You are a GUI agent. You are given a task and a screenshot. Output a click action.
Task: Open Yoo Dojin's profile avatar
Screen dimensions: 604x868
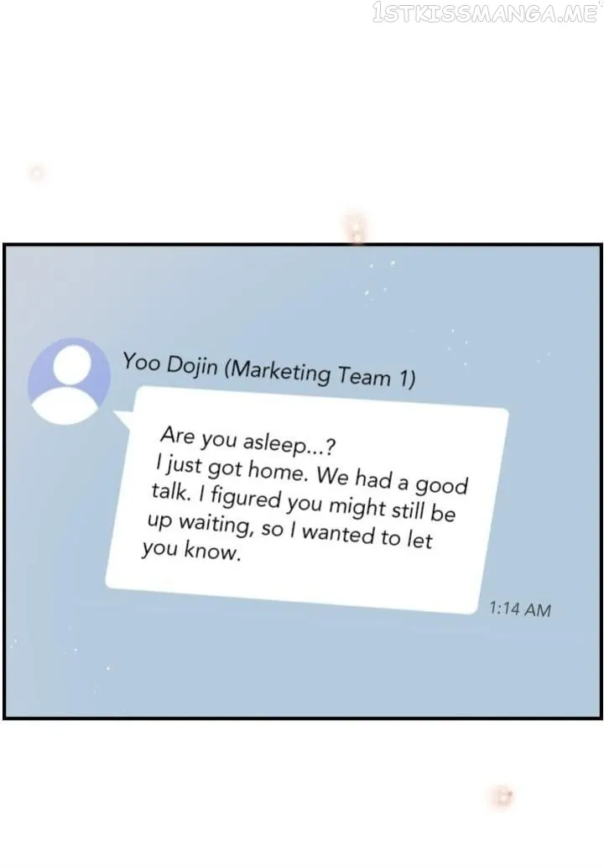coord(69,381)
